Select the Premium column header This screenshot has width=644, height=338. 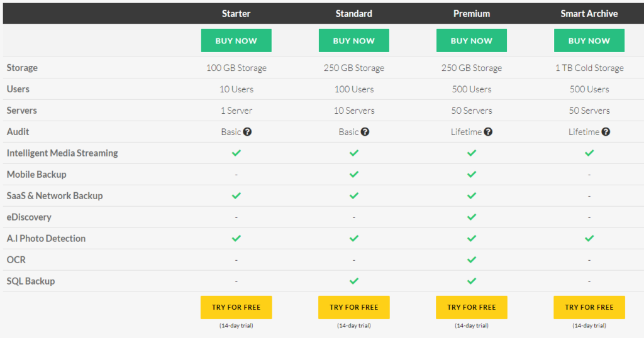coord(472,14)
